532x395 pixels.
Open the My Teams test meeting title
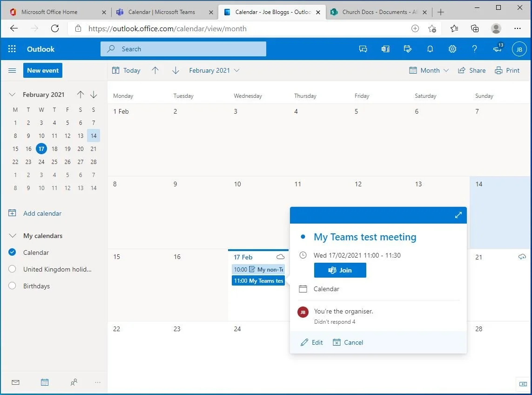(365, 237)
